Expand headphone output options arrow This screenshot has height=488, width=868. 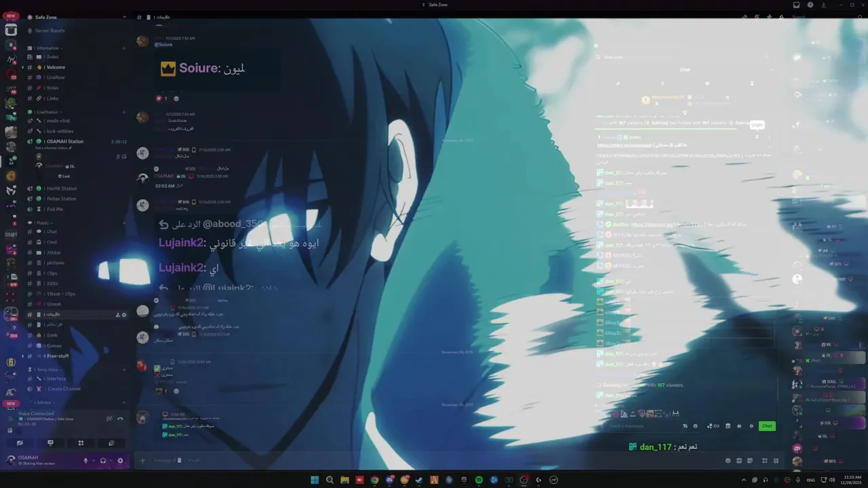pyautogui.click(x=110, y=460)
